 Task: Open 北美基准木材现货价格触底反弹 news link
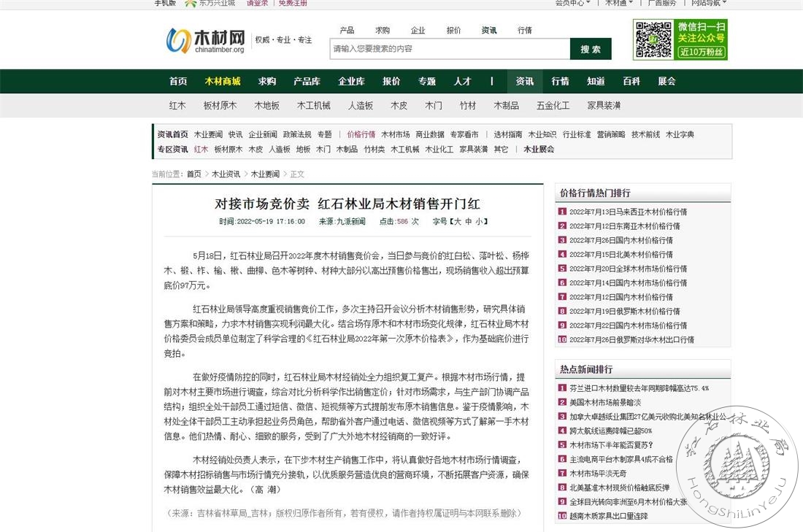[620, 487]
